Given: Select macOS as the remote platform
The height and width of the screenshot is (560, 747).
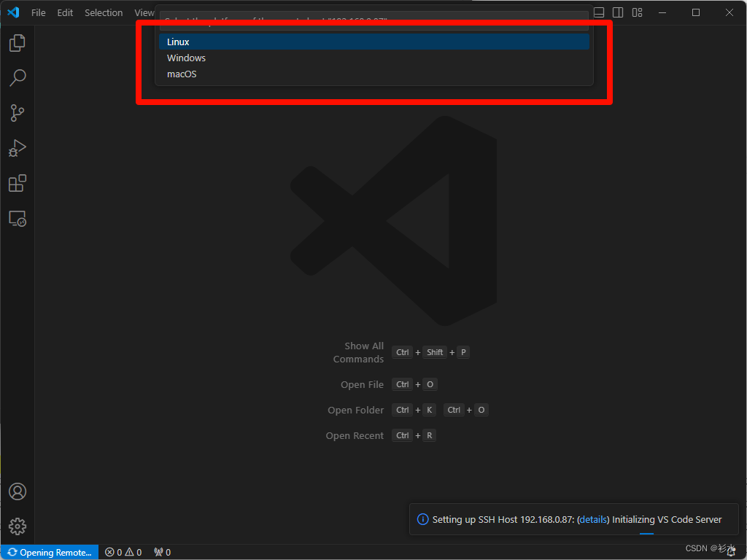Looking at the screenshot, I should point(374,74).
